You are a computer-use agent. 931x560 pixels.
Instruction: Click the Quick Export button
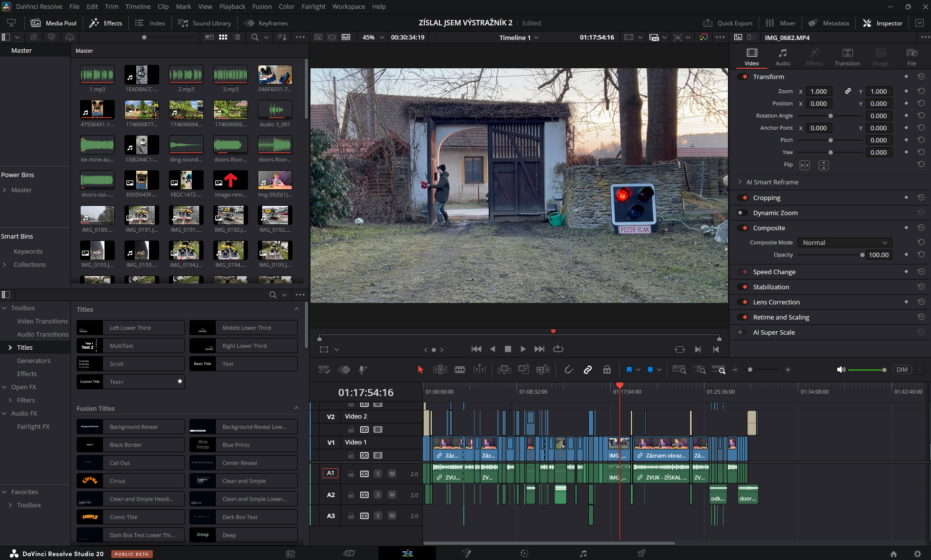click(x=728, y=23)
